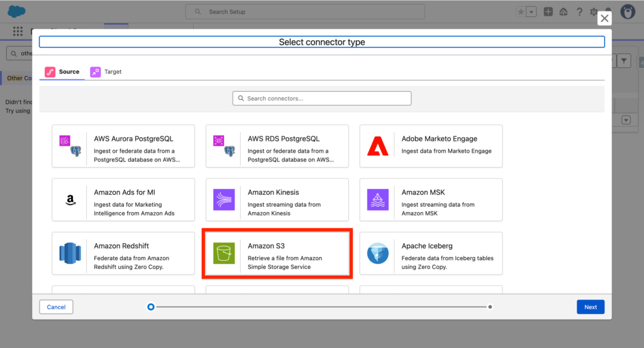Click the AWS Aurora PostgreSQL connector icon
644x348 pixels.
[70, 146]
